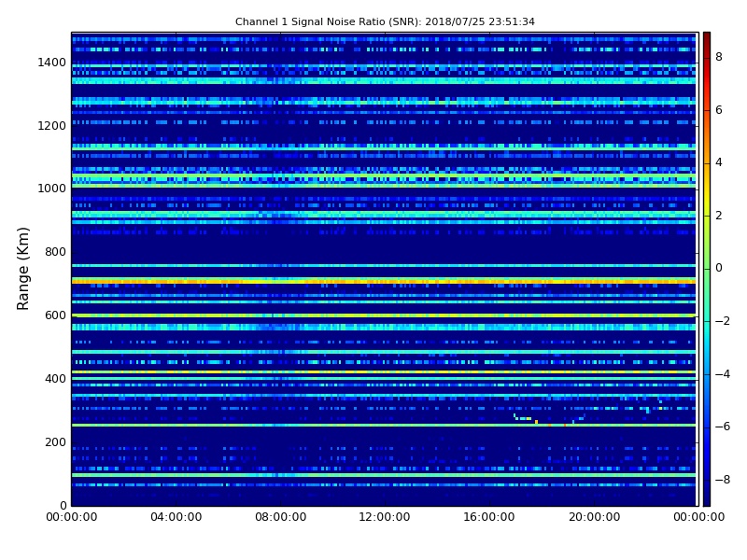Click the 800 range tick label

click(x=55, y=252)
